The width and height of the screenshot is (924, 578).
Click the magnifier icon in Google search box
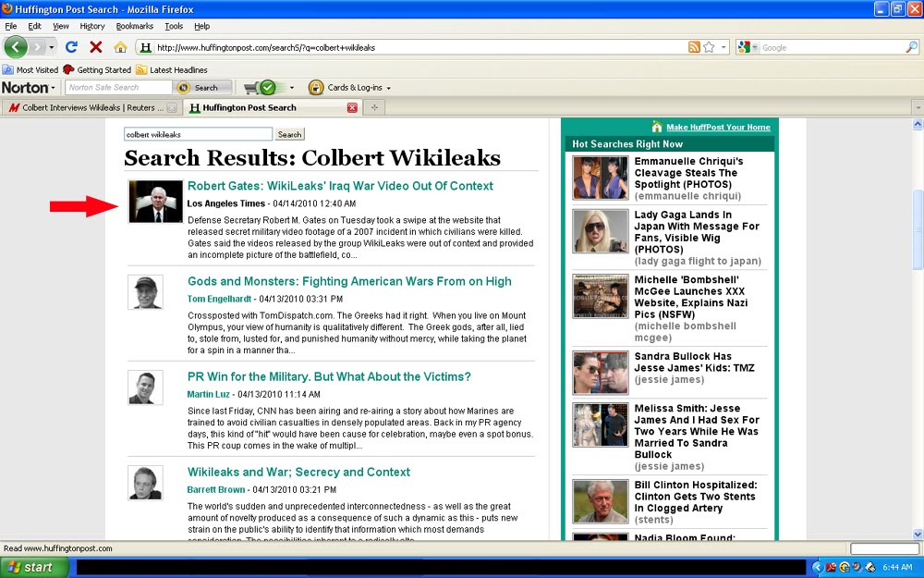[911, 47]
